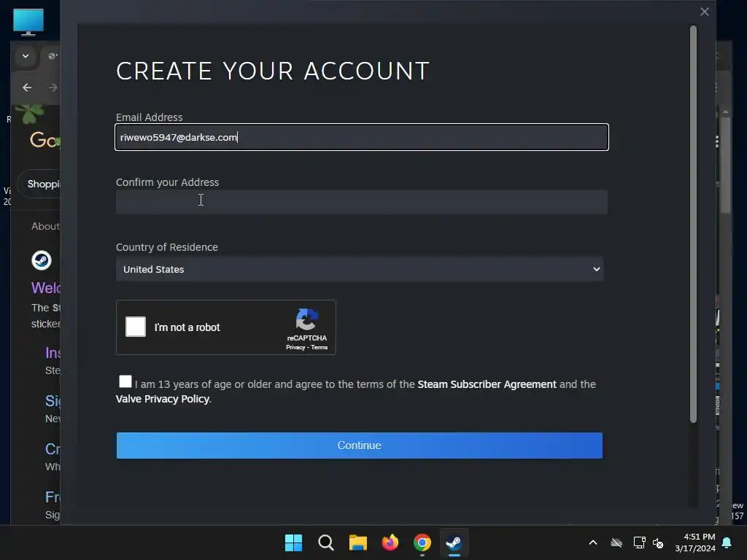Open the Steam Subscriber Agreement link

tap(487, 384)
